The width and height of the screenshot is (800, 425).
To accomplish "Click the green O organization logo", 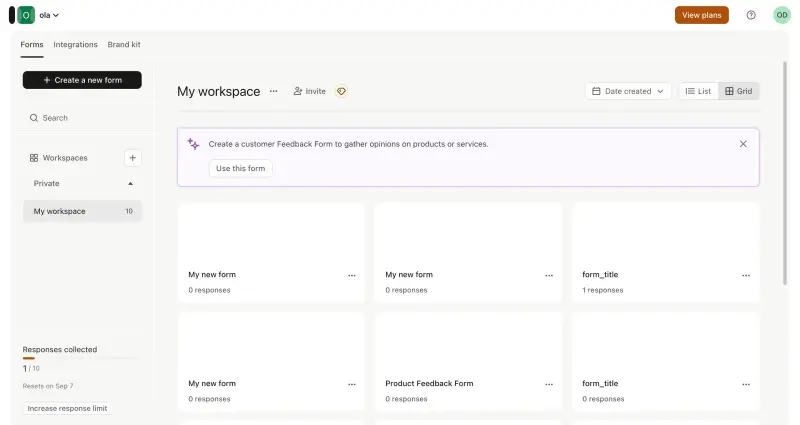I will pyautogui.click(x=26, y=15).
